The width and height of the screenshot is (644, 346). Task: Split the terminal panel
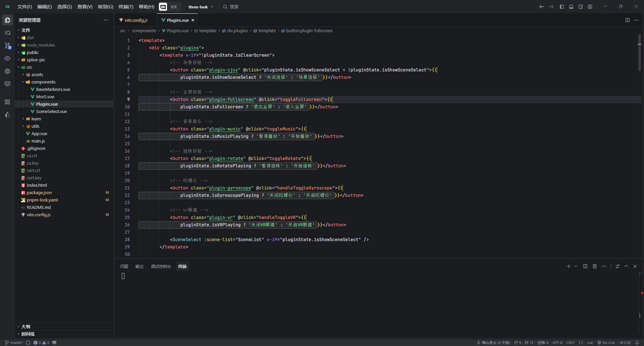[x=585, y=266]
